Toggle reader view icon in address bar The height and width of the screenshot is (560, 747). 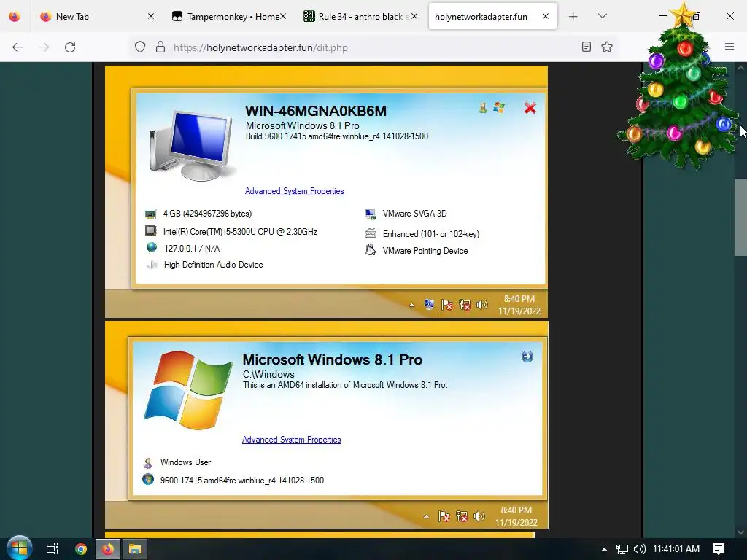[x=587, y=47]
